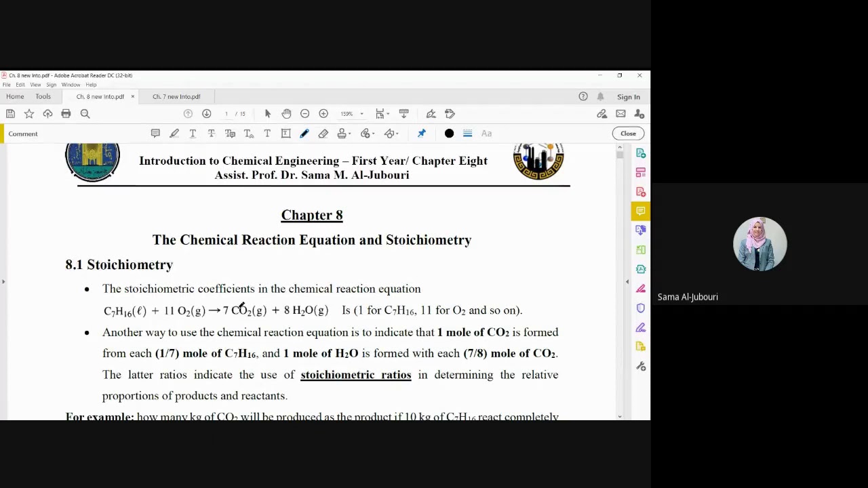Open the File menu
Viewport: 868px width, 488px height.
click(6, 85)
